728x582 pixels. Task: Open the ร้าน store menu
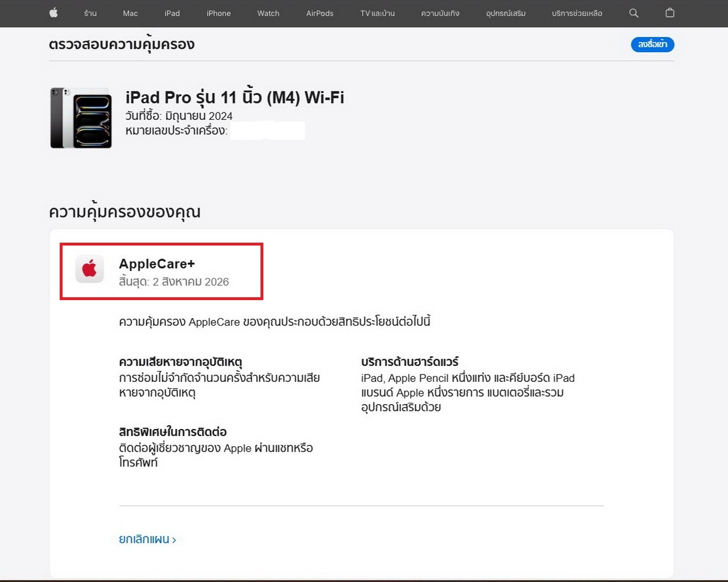pyautogui.click(x=90, y=13)
